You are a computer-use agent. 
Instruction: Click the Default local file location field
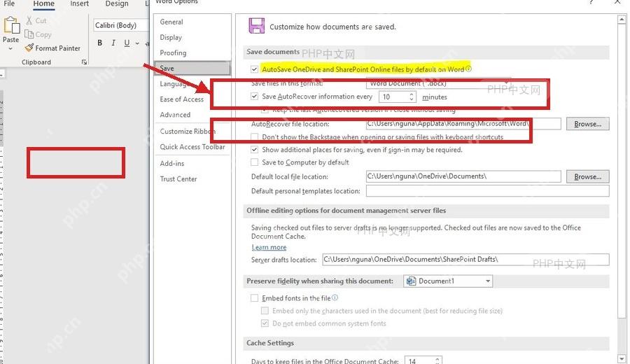click(x=463, y=176)
